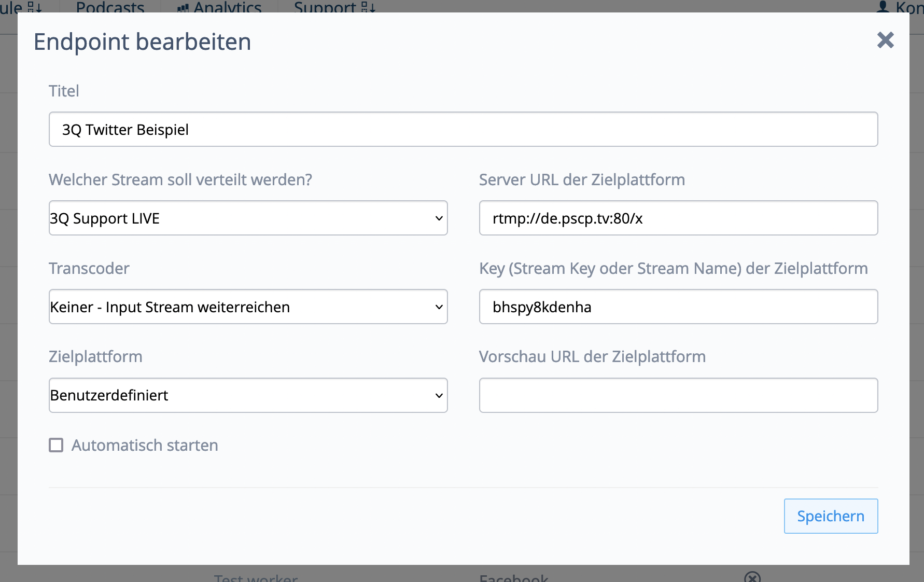Open the Support menu behind the dialog

(334, 7)
